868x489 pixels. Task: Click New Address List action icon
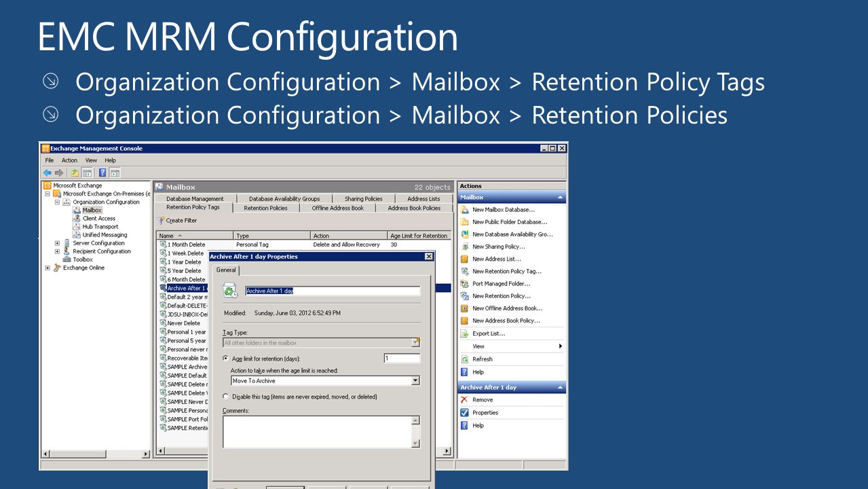(465, 259)
